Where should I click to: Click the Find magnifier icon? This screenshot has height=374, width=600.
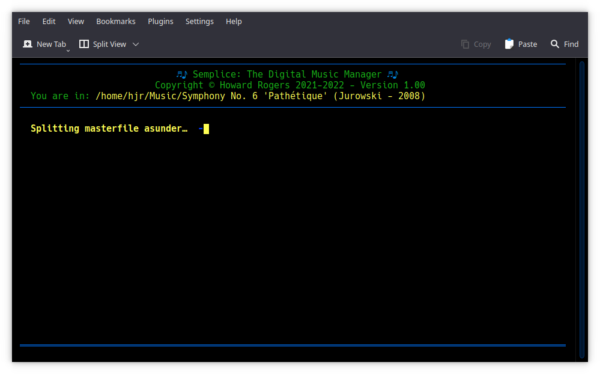(554, 44)
